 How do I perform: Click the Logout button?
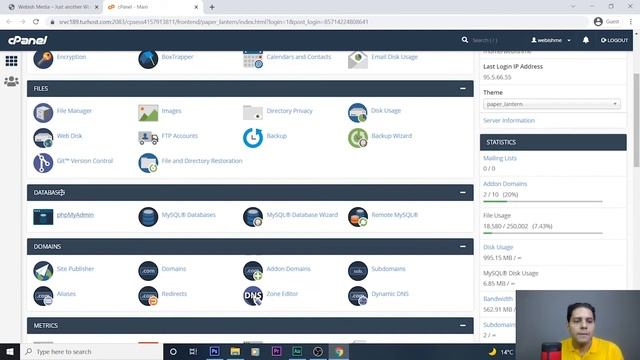click(614, 40)
